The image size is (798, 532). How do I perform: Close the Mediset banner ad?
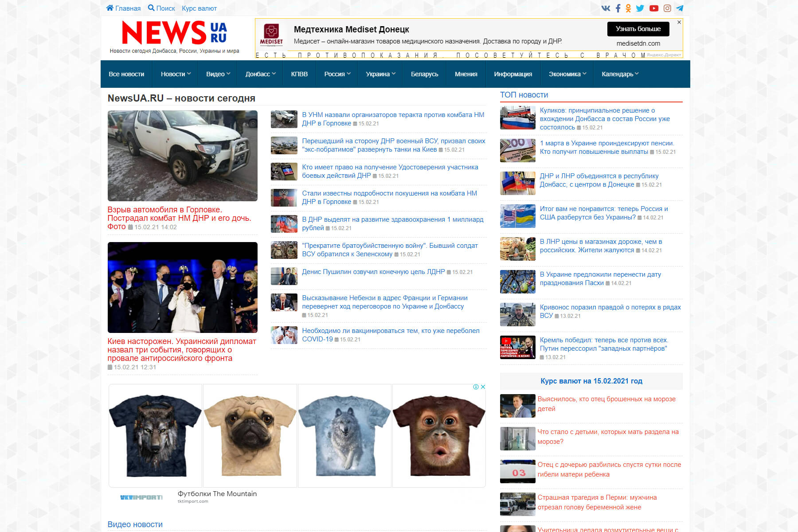[679, 22]
